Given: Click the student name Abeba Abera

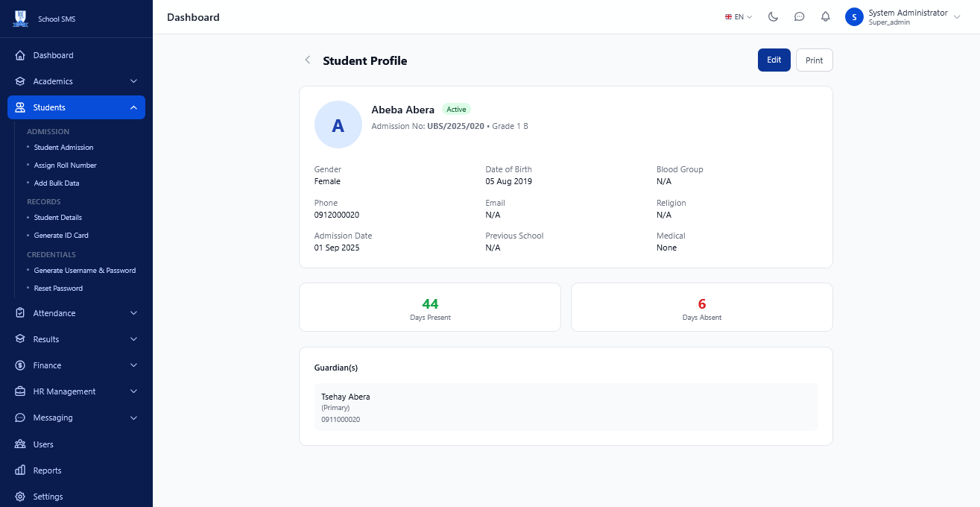Looking at the screenshot, I should [403, 110].
